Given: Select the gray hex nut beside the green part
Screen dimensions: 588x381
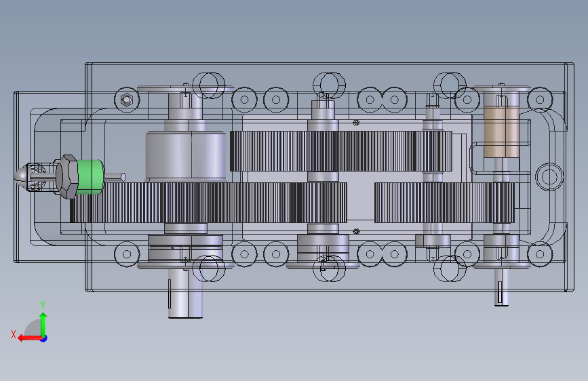Looking at the screenshot, I should pos(66,177).
